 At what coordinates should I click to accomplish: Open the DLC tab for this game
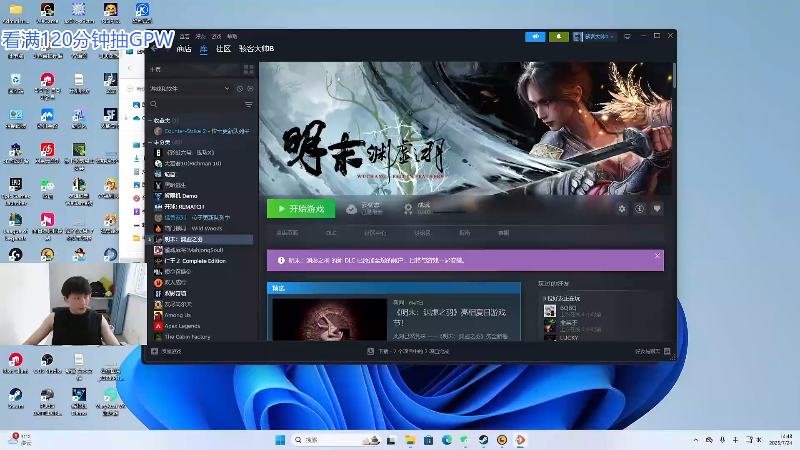[x=332, y=233]
